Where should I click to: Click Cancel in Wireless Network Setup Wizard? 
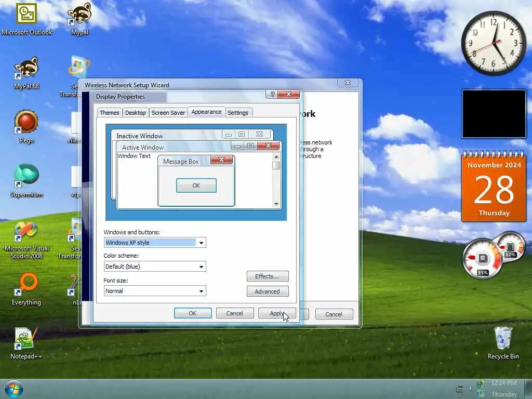pyautogui.click(x=334, y=314)
